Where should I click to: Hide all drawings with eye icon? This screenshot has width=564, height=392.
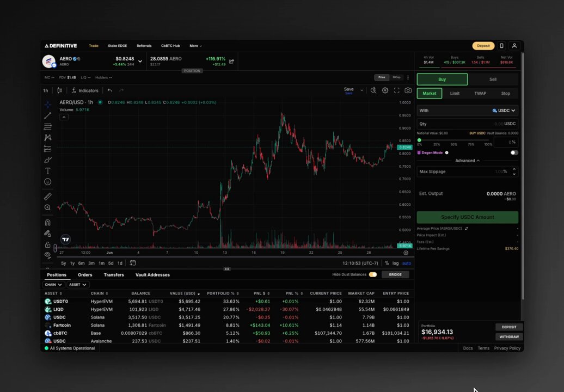point(47,255)
